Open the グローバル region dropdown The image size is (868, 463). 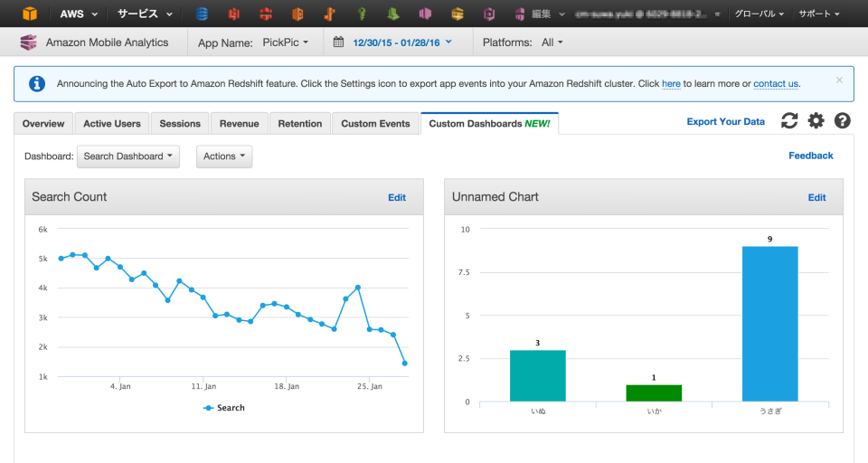click(759, 14)
